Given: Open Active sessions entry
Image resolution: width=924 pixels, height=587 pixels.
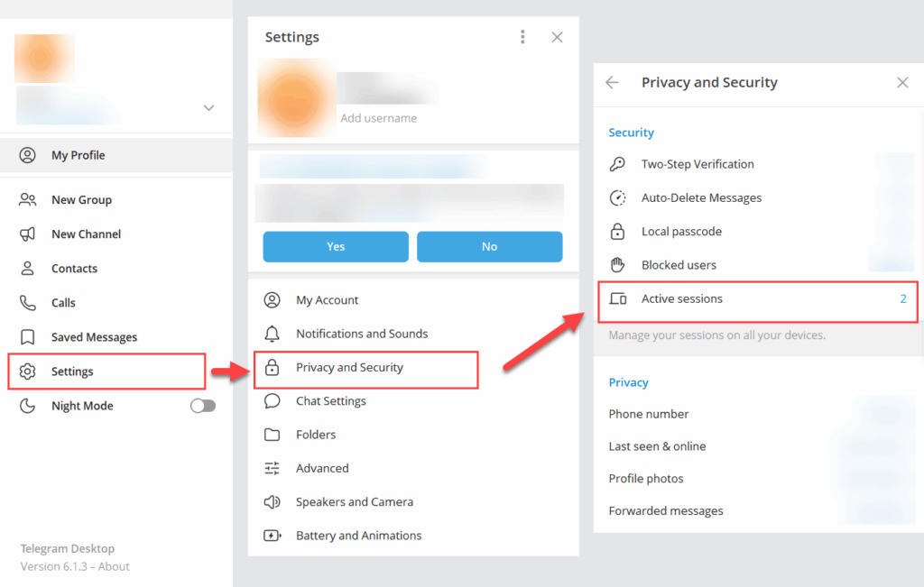Looking at the screenshot, I should tap(681, 298).
